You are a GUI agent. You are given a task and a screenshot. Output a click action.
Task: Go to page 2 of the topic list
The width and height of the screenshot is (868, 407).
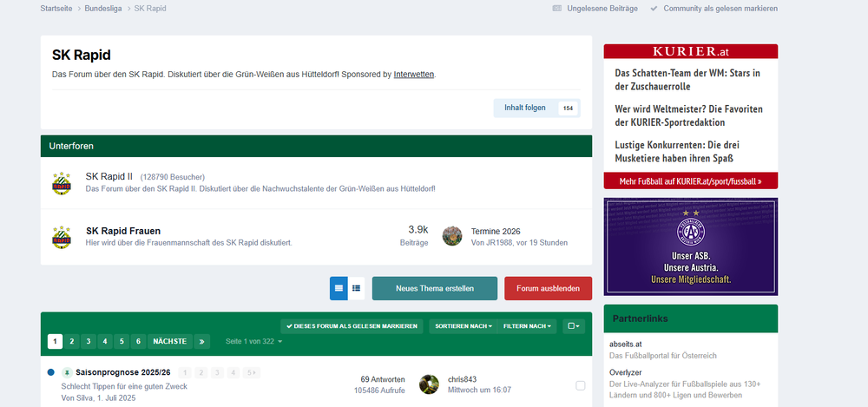pyautogui.click(x=72, y=342)
